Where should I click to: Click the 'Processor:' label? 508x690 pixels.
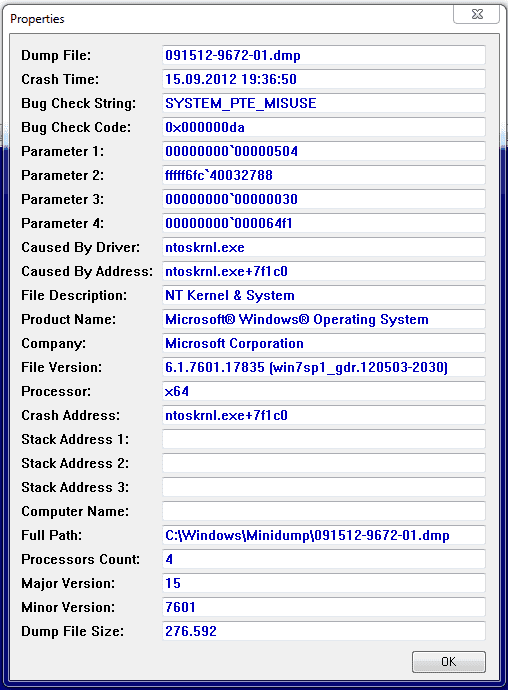56,391
